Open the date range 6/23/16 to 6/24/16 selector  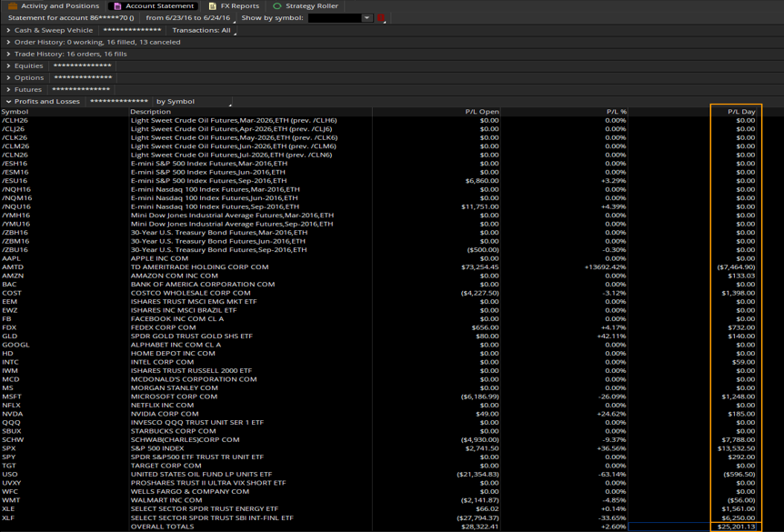pos(188,18)
